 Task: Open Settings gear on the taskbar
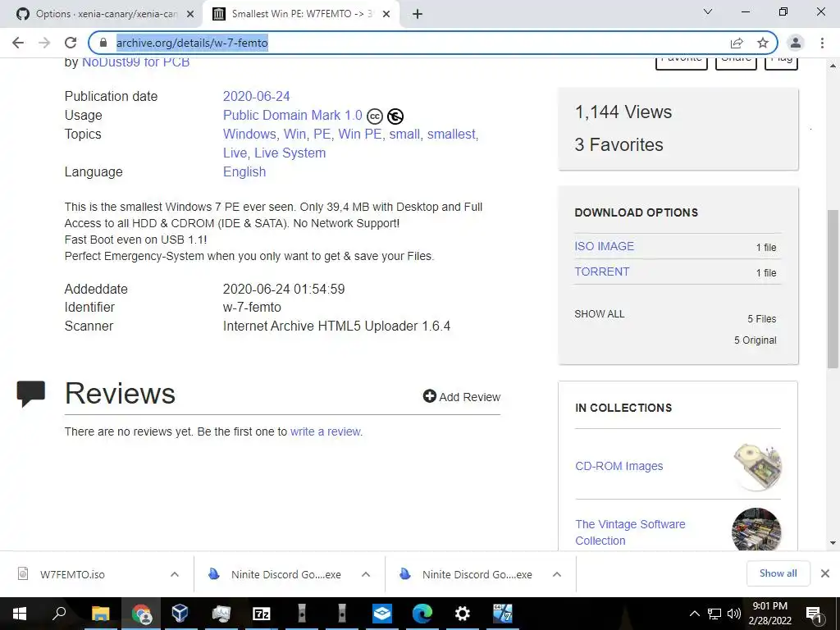coord(463,614)
